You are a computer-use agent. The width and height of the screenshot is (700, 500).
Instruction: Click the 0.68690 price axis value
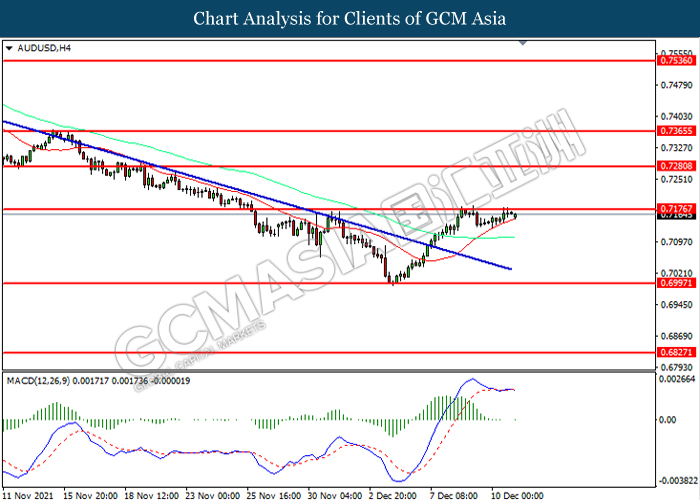[677, 336]
